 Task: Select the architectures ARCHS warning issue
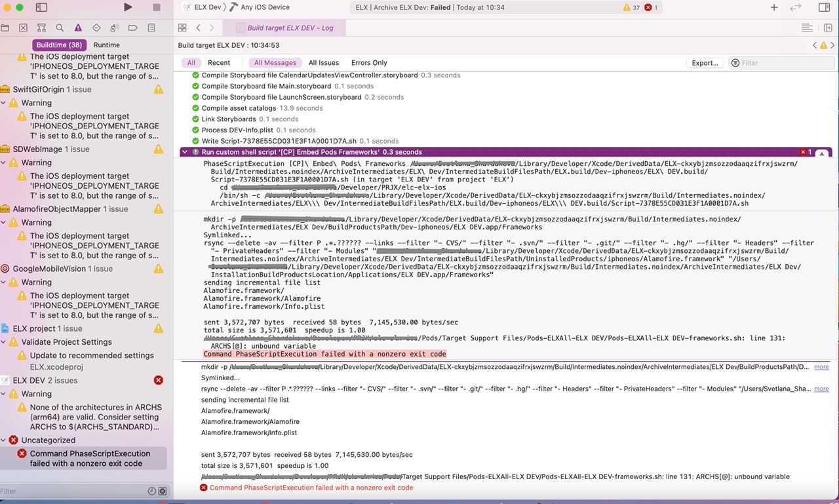(91, 417)
